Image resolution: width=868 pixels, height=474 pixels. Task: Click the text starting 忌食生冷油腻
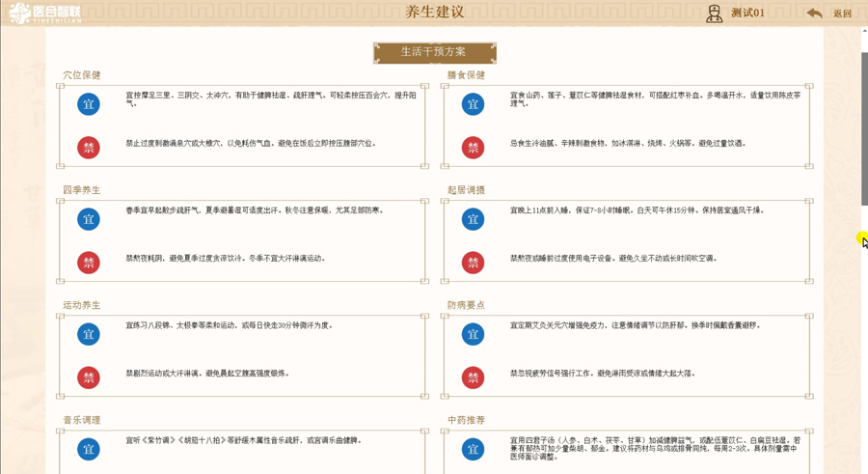tap(628, 144)
